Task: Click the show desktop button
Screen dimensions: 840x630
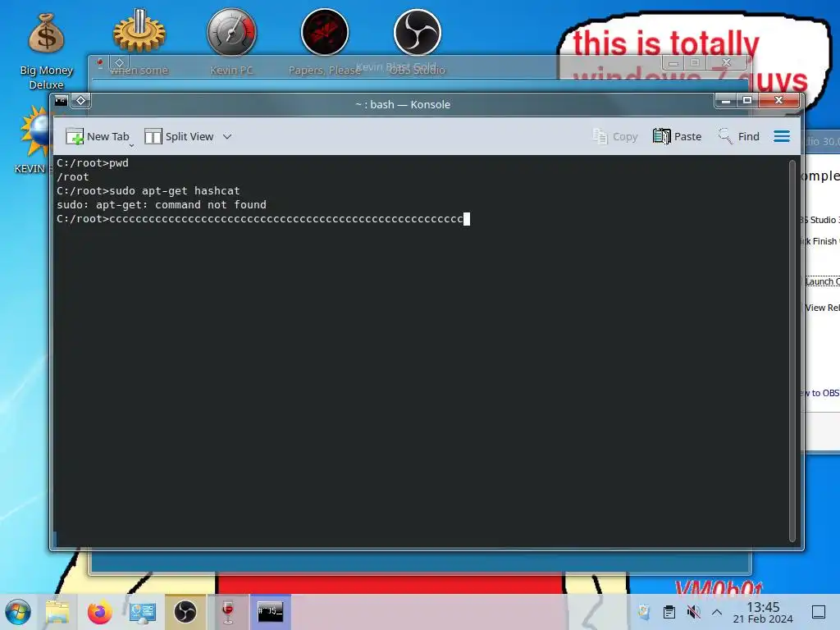Action: tap(819, 612)
